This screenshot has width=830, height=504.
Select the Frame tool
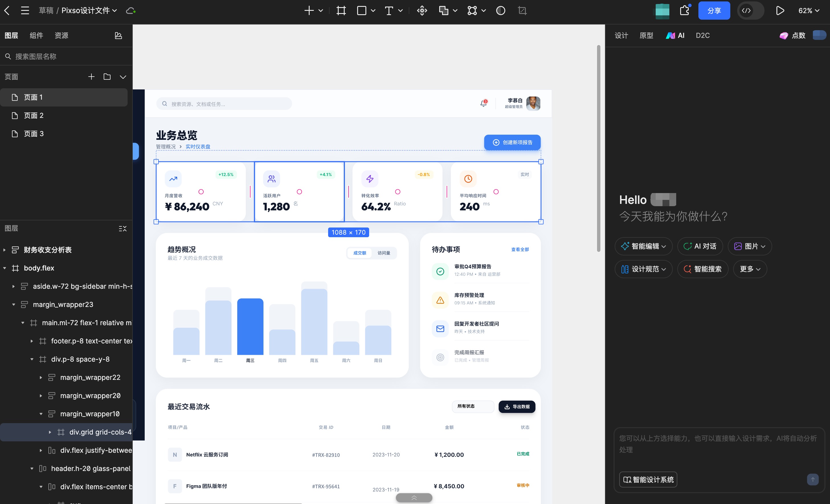point(341,11)
